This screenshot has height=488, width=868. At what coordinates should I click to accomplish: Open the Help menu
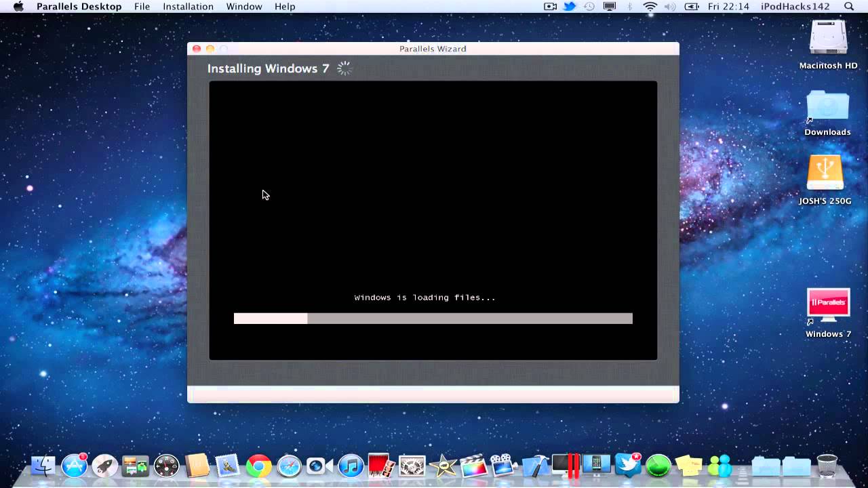click(285, 7)
